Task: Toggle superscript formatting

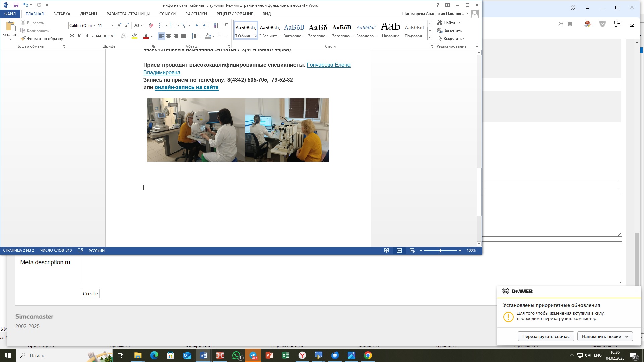Action: click(x=113, y=36)
